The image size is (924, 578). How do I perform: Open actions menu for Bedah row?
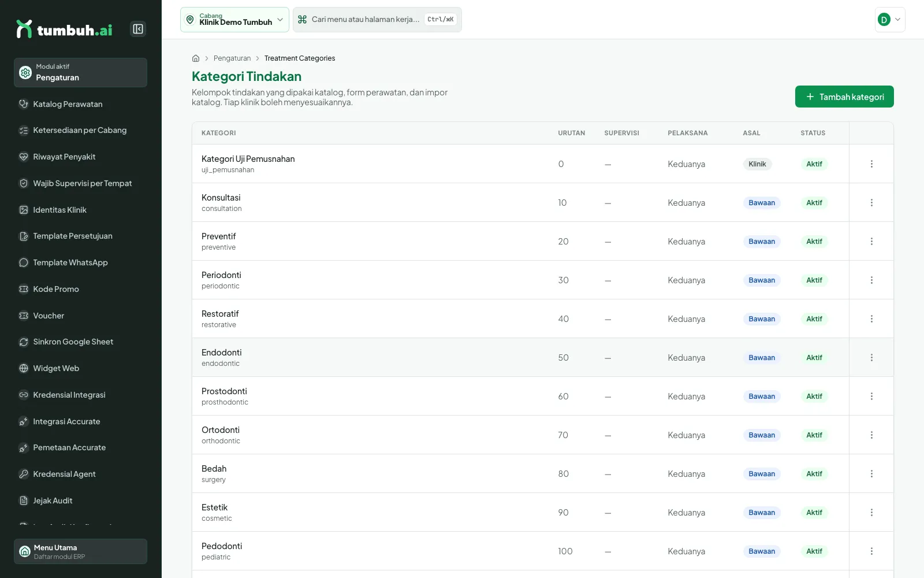(871, 474)
